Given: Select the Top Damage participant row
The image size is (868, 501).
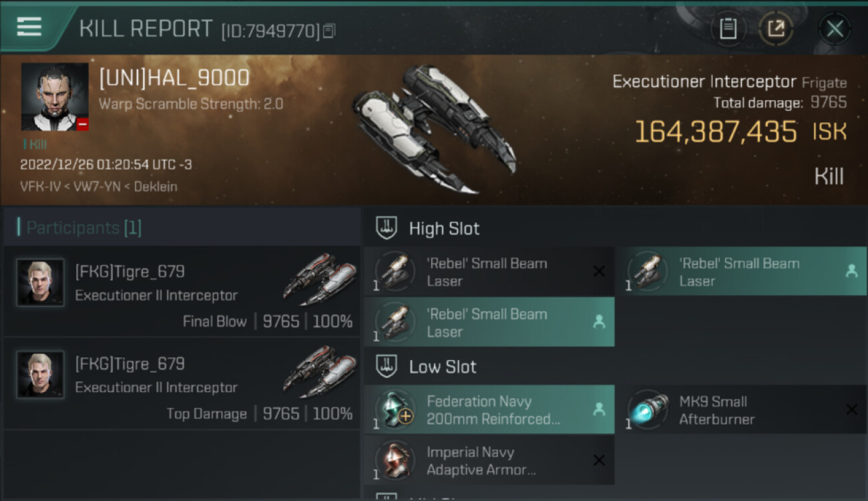Looking at the screenshot, I should (x=182, y=385).
